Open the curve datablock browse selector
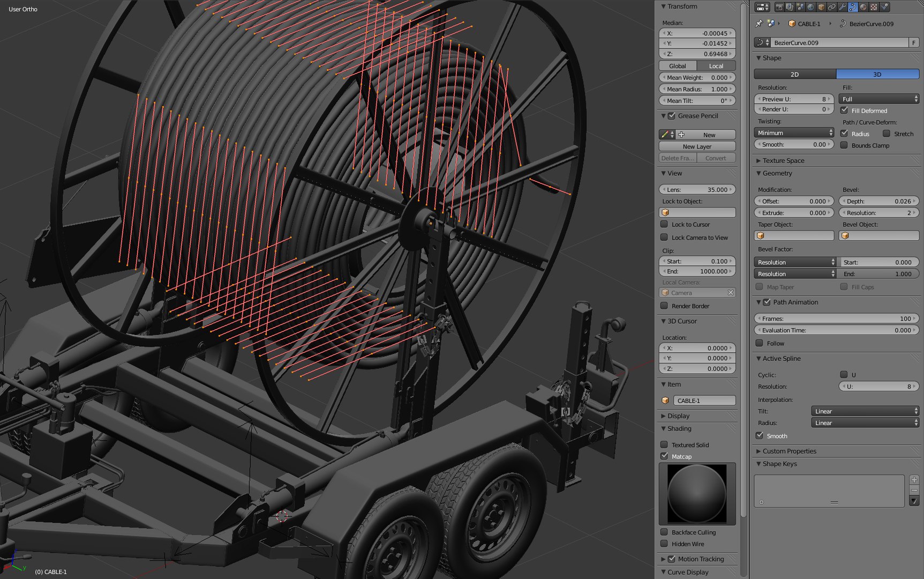 pyautogui.click(x=762, y=42)
